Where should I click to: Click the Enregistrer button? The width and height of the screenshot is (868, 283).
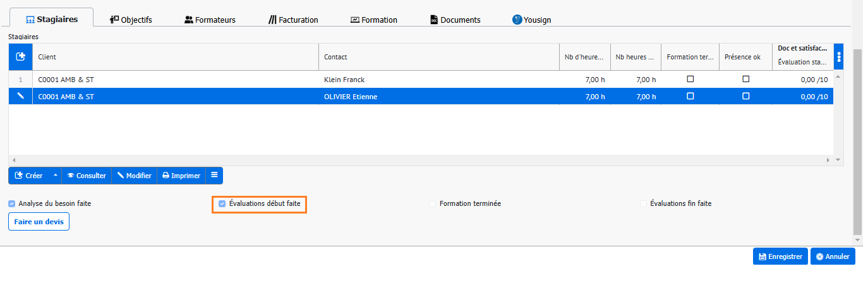[x=780, y=256]
